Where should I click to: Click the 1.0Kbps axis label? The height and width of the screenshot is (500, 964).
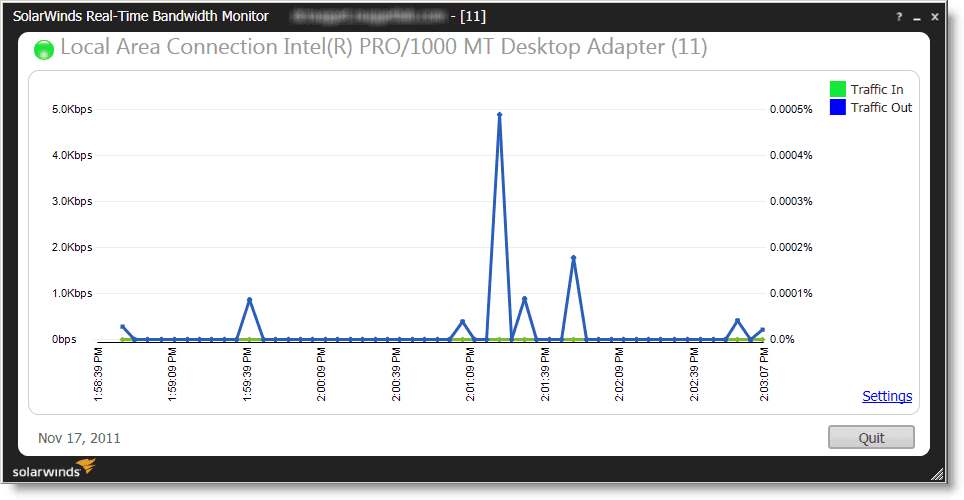72,293
